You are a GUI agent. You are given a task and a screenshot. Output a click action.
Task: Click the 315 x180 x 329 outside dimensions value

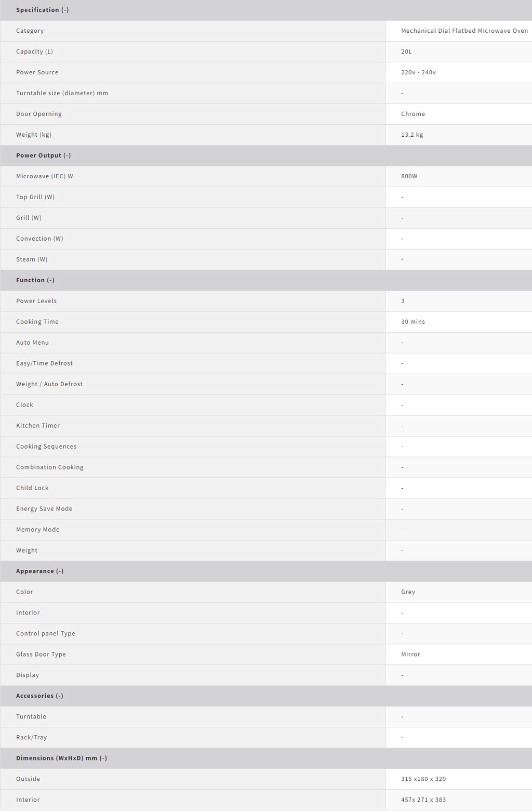423,779
